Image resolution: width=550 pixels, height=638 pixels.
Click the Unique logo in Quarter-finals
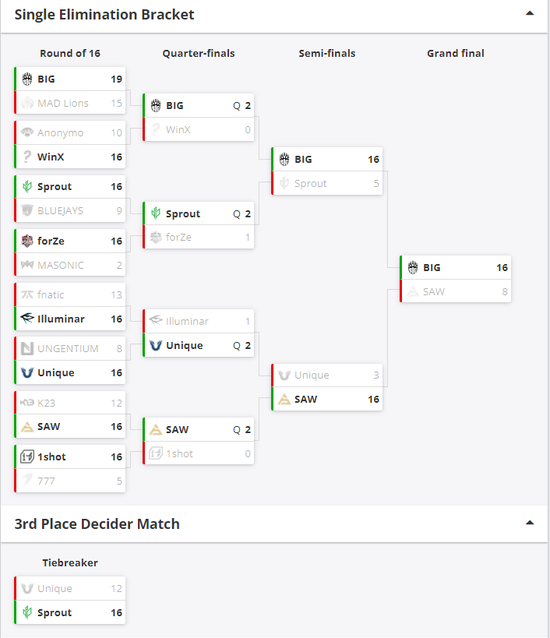[155, 345]
